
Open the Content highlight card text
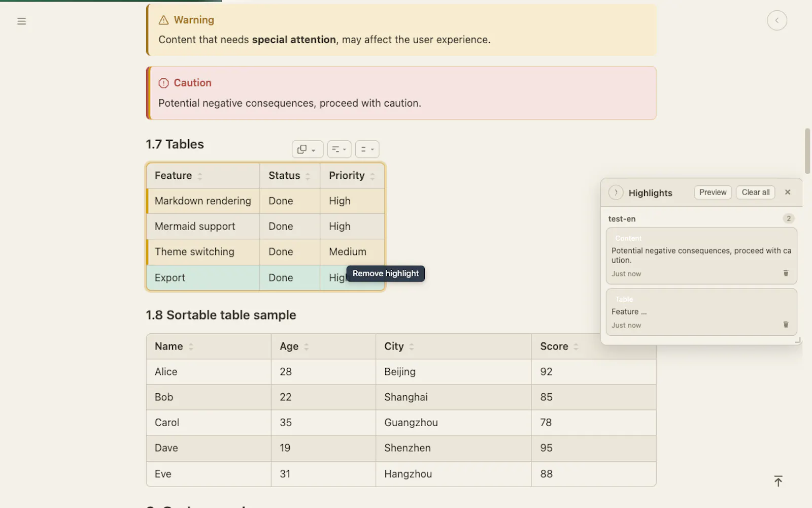[701, 256]
